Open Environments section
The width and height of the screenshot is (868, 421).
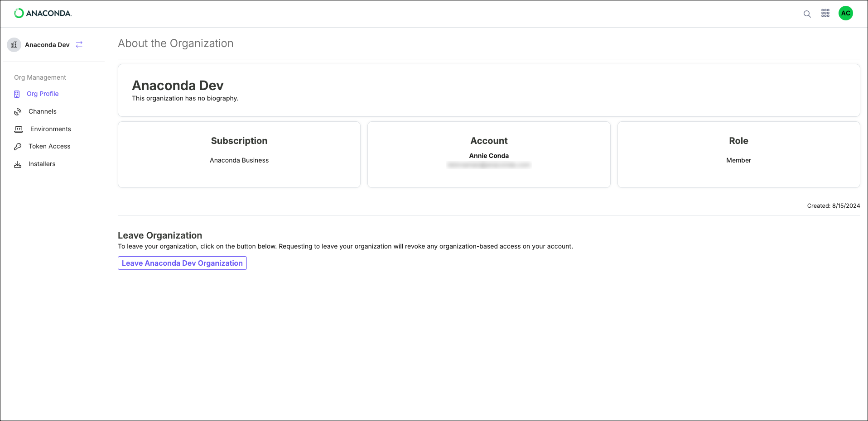click(51, 129)
